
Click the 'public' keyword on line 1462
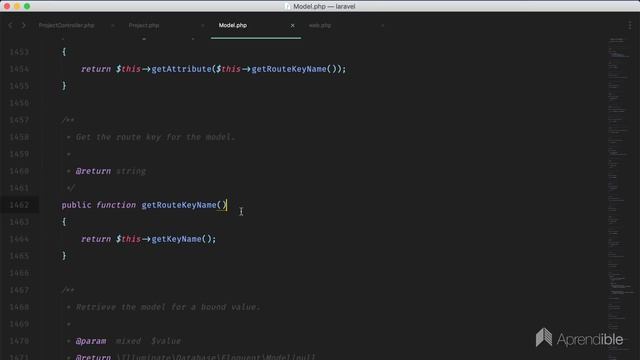(76, 205)
